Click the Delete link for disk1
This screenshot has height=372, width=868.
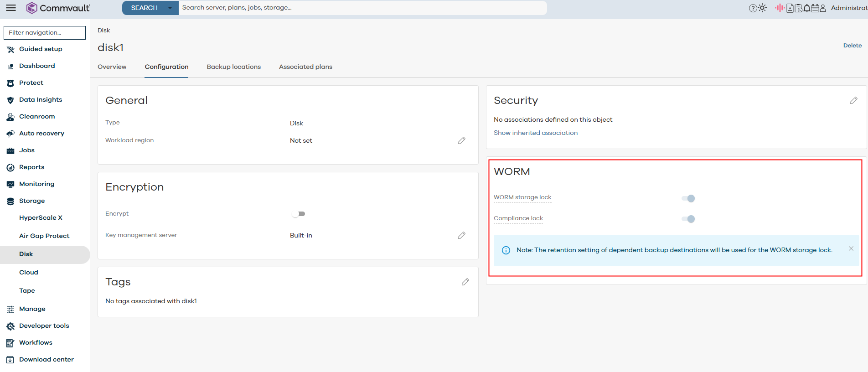pyautogui.click(x=852, y=46)
